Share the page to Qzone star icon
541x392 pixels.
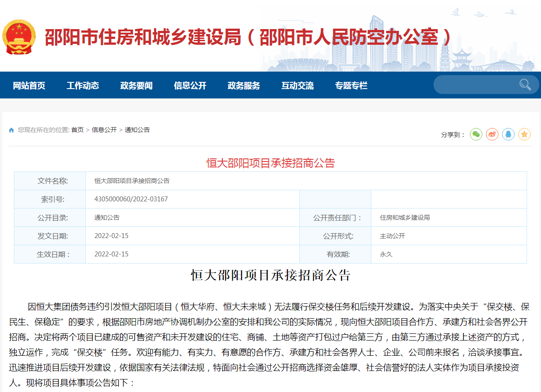click(x=524, y=134)
